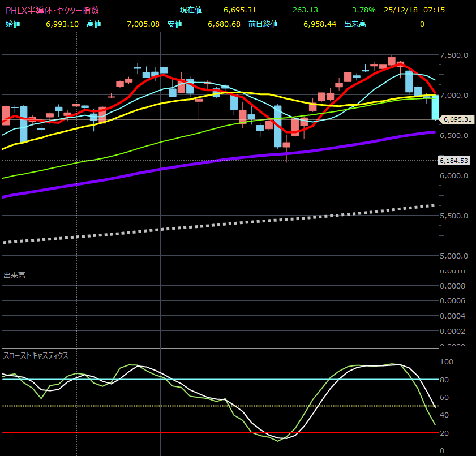Select the 6,184.53 price marker on axis
The height and width of the screenshot is (456, 476).
coord(455,161)
